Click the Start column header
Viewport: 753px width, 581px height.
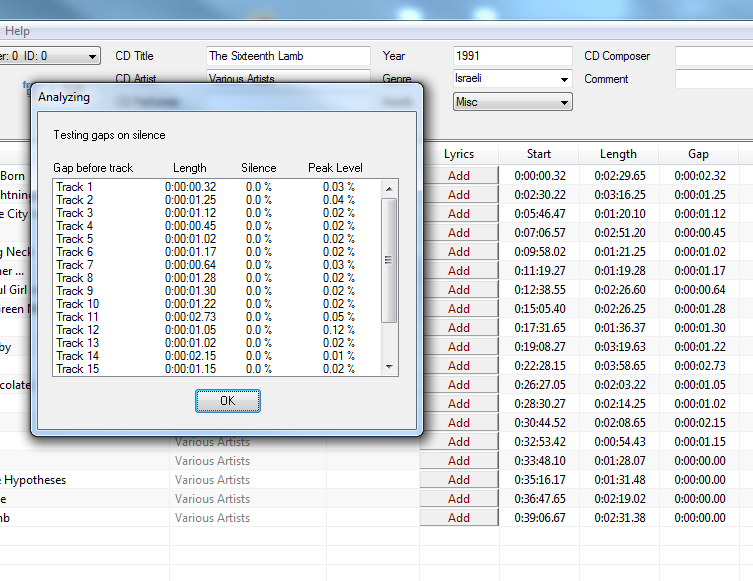(x=539, y=154)
